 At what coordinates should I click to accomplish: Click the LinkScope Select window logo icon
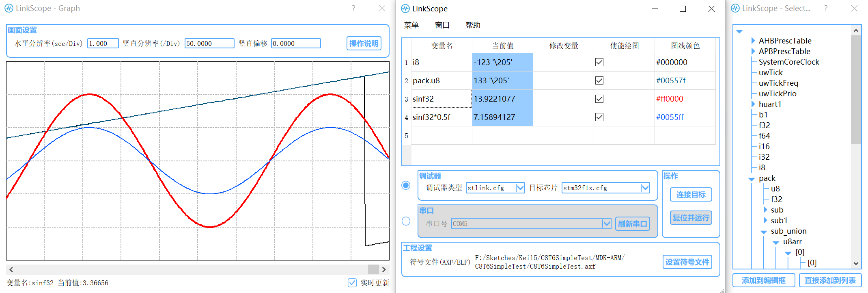[x=735, y=8]
